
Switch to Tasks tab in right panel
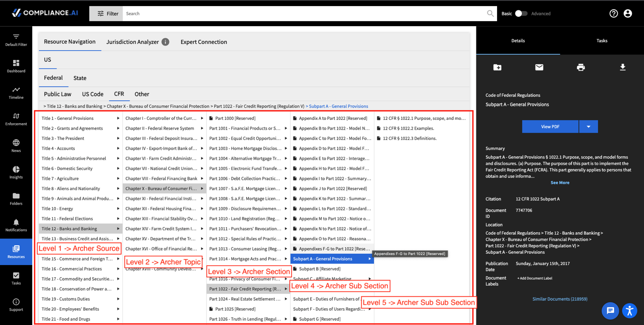click(x=602, y=41)
